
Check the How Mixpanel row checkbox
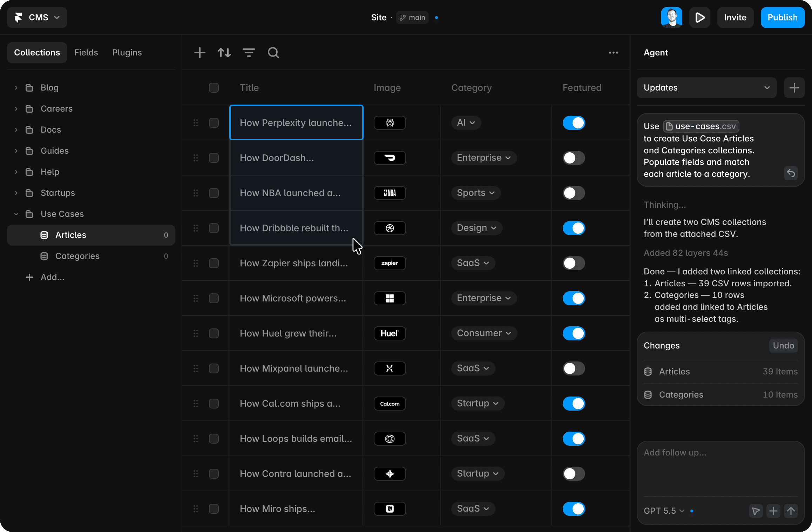(x=214, y=368)
